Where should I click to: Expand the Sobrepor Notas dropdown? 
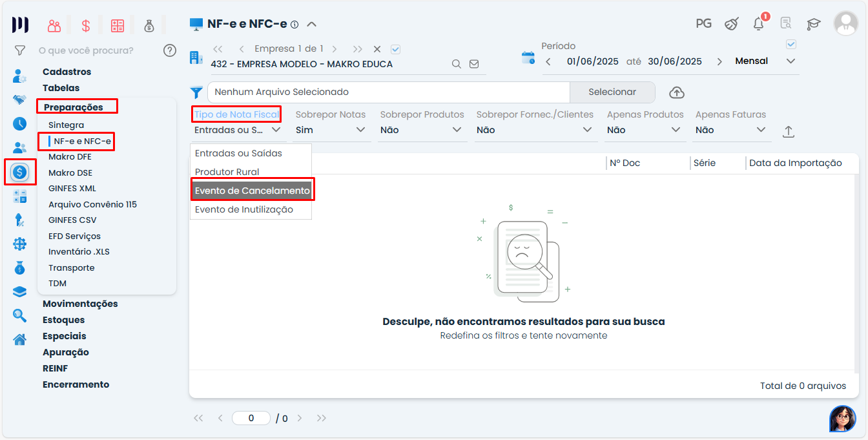tap(332, 130)
